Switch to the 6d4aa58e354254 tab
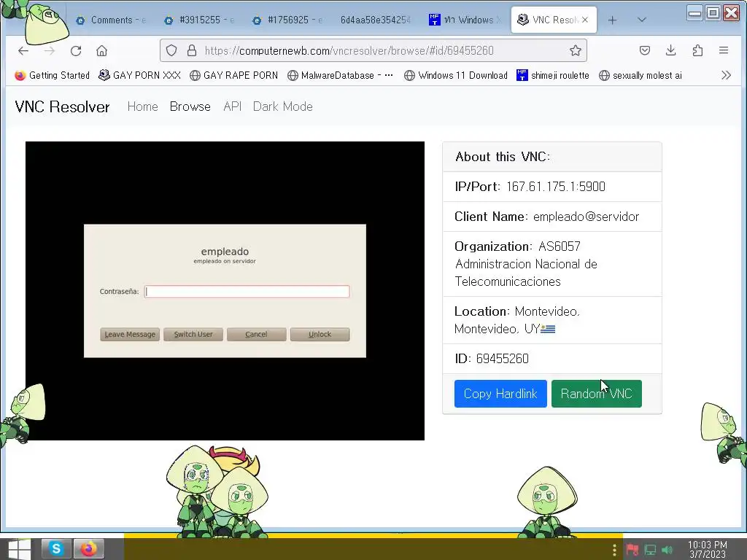 [x=375, y=20]
